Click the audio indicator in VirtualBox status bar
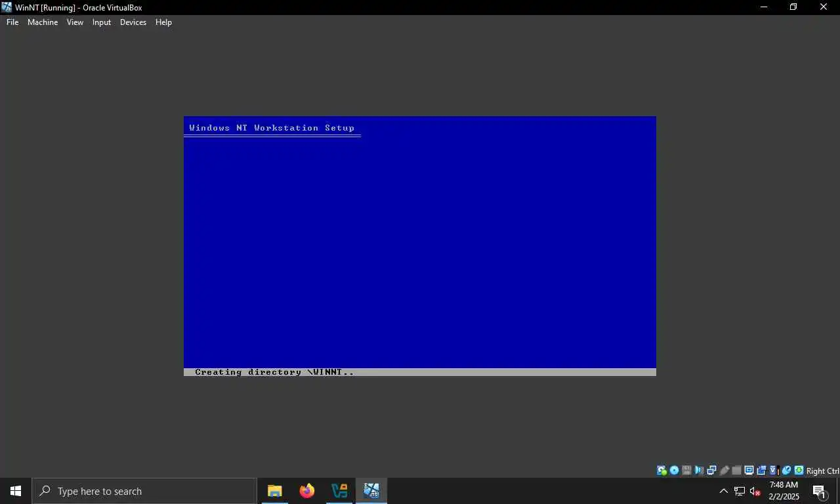This screenshot has width=840, height=504. coord(699,471)
